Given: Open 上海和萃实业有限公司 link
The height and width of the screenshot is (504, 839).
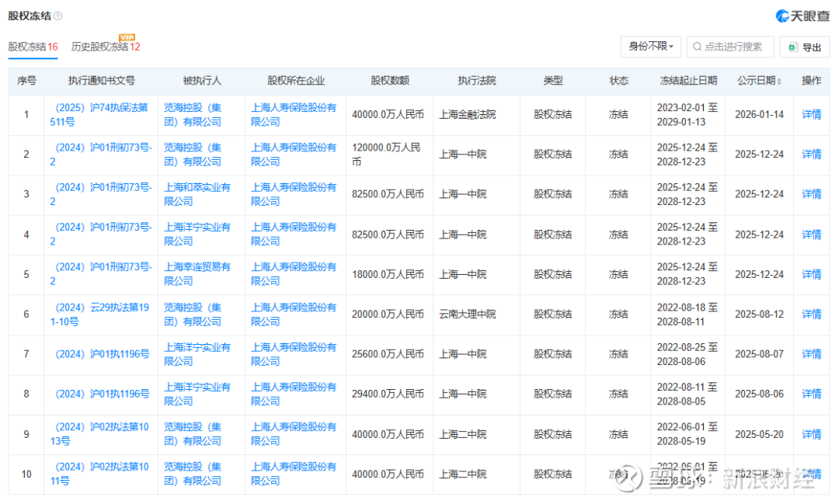Looking at the screenshot, I should (x=197, y=194).
